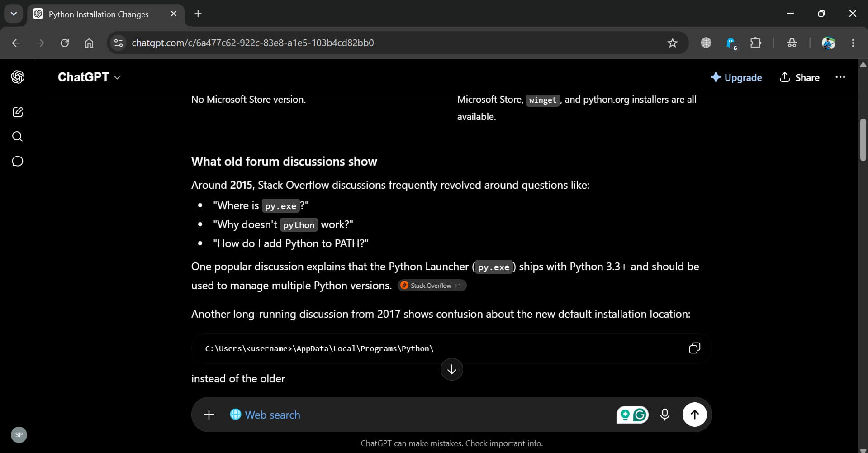Click the AppData Local Programs Python path text
The width and height of the screenshot is (868, 453).
319,348
